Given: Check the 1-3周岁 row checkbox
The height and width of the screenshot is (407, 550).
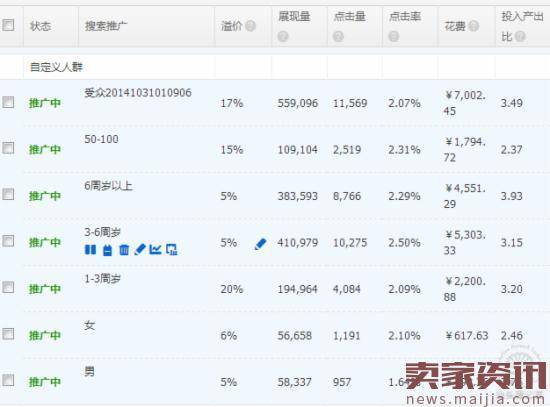Looking at the screenshot, I should tap(8, 287).
